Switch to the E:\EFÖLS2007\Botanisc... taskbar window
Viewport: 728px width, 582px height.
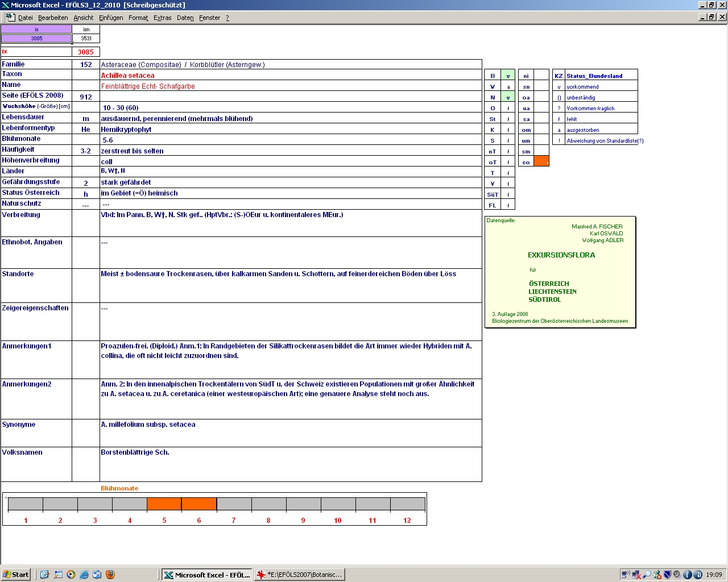click(x=300, y=575)
